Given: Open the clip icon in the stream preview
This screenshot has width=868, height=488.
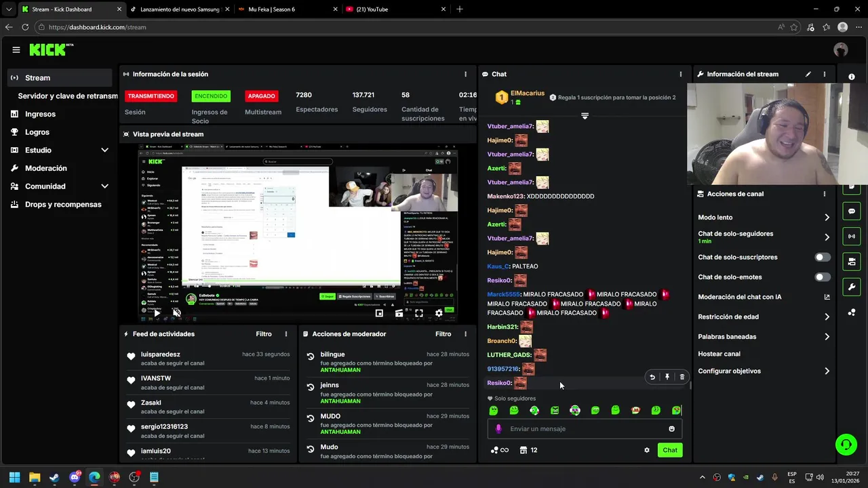Looking at the screenshot, I should (399, 313).
